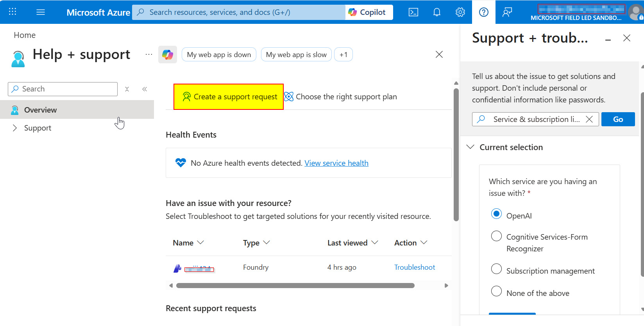This screenshot has width=644, height=326.
Task: Click the Foundry resource icon in table
Action: point(177,268)
